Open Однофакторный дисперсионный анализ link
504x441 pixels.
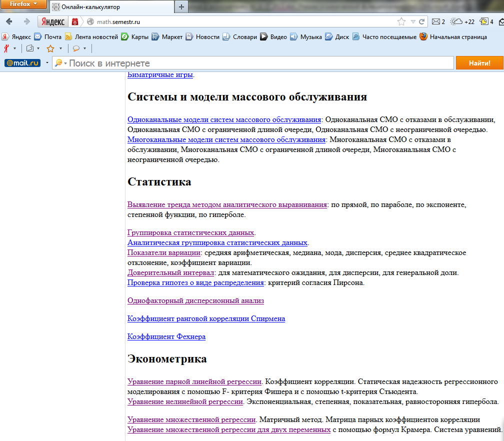(196, 300)
